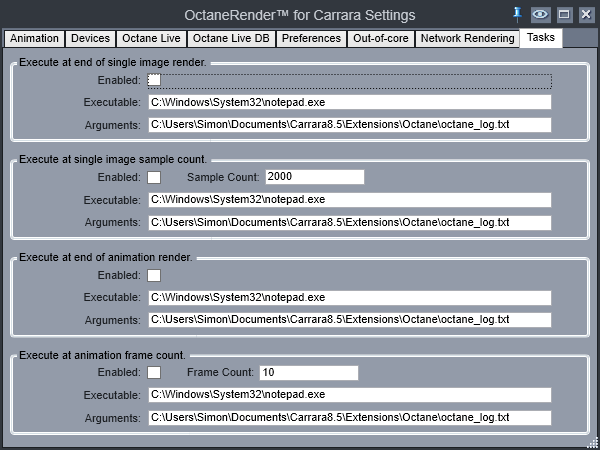Enable task at end of animation render

click(154, 276)
